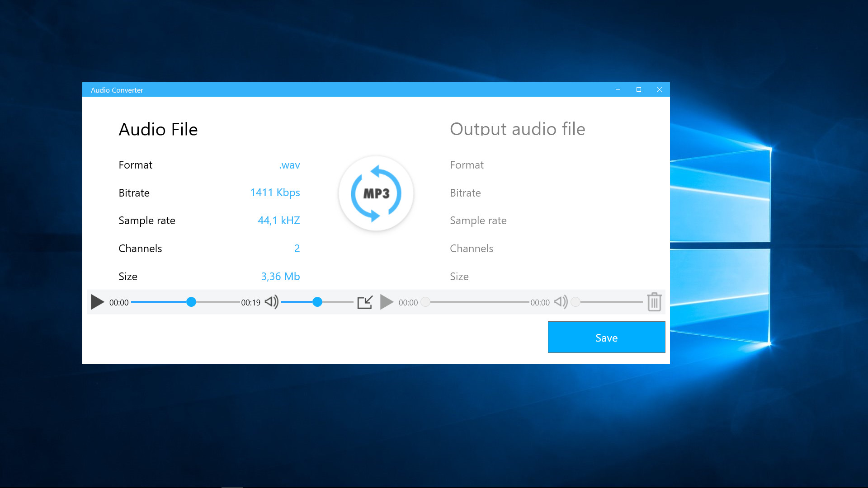This screenshot has width=868, height=488.
Task: Click the source playback progress slider
Action: (x=191, y=302)
